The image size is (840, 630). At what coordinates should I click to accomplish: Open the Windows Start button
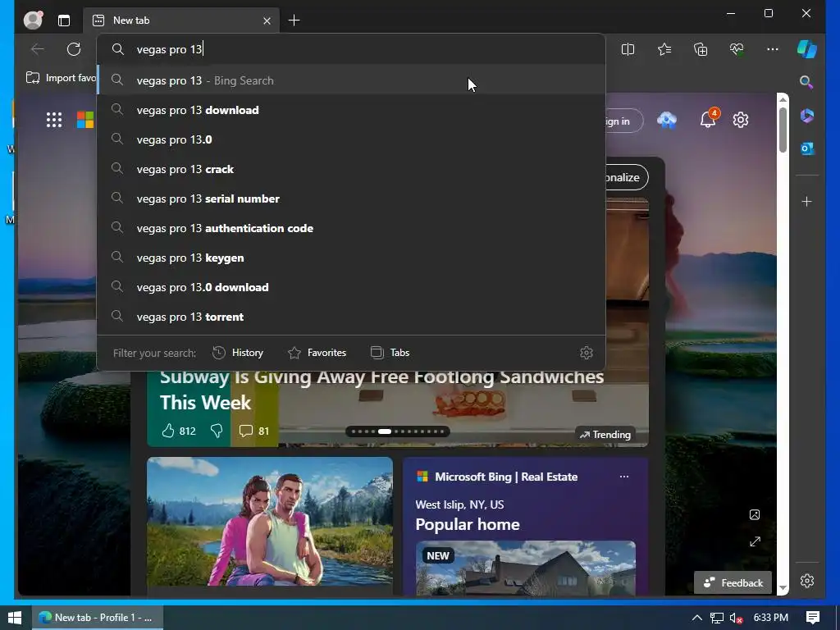click(15, 618)
